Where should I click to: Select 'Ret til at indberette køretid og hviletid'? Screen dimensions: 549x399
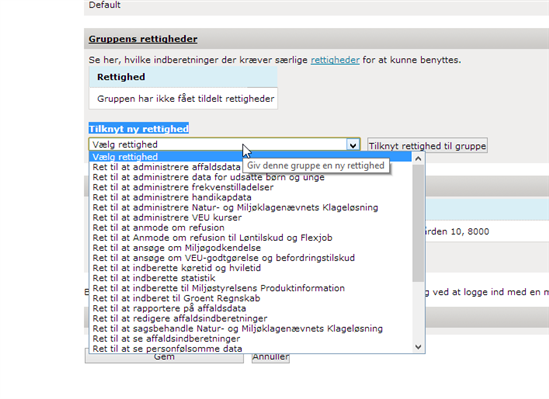(251, 268)
